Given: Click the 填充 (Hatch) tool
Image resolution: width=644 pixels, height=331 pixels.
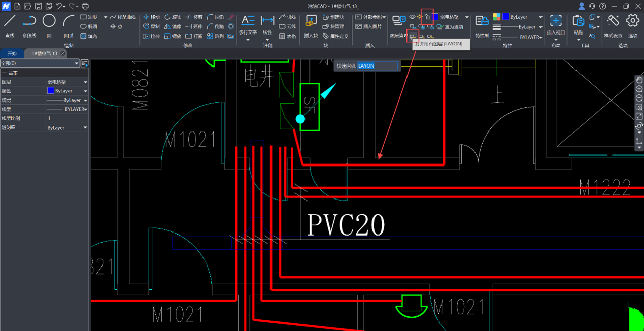Looking at the screenshot, I should pyautogui.click(x=88, y=36).
